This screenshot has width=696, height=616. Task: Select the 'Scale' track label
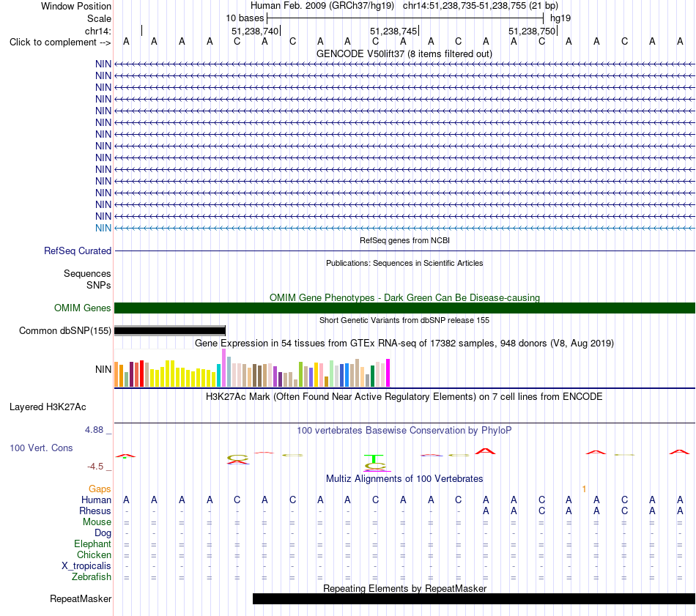tap(99, 18)
